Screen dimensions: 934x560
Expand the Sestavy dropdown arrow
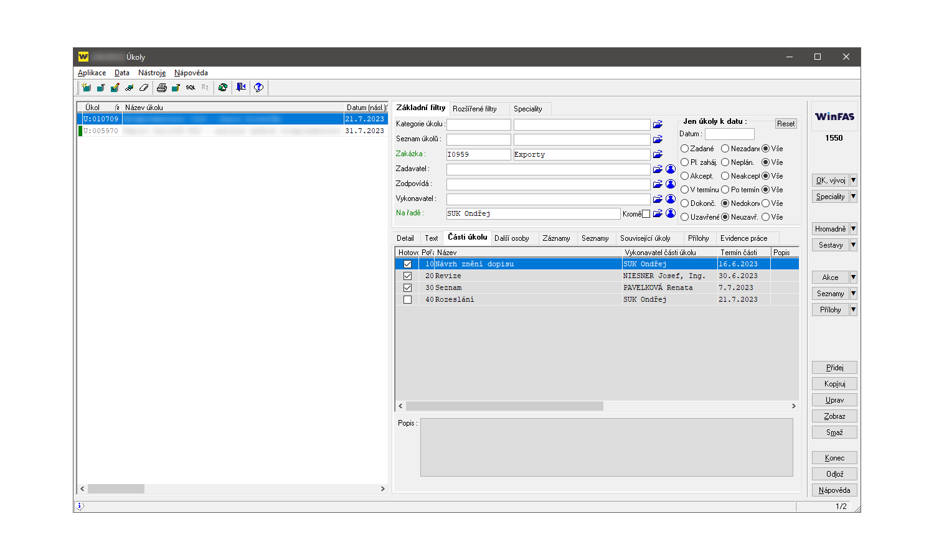point(853,245)
